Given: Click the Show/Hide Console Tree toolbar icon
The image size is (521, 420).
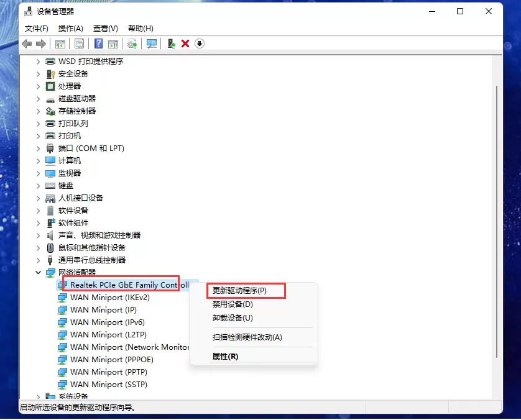Looking at the screenshot, I should pos(60,43).
